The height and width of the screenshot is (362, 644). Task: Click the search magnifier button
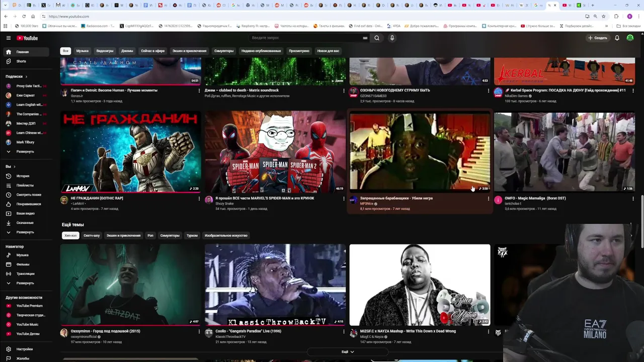377,38
